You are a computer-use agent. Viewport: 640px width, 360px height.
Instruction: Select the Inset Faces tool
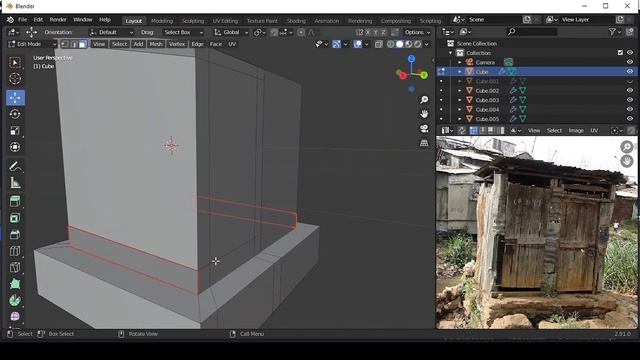point(15,218)
